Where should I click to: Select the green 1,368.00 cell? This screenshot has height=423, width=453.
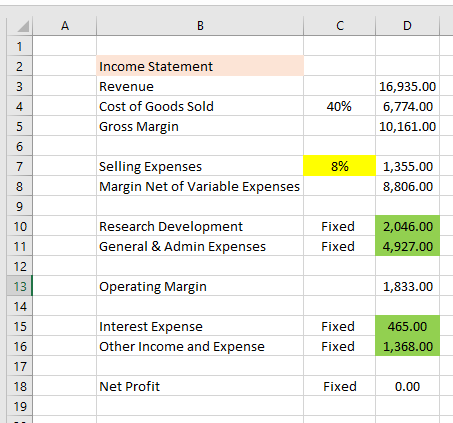pyautogui.click(x=407, y=346)
